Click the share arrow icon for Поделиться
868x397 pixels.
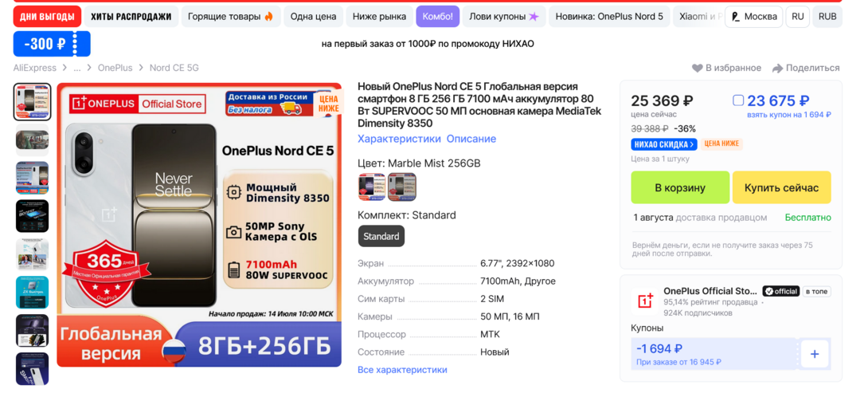click(x=778, y=69)
